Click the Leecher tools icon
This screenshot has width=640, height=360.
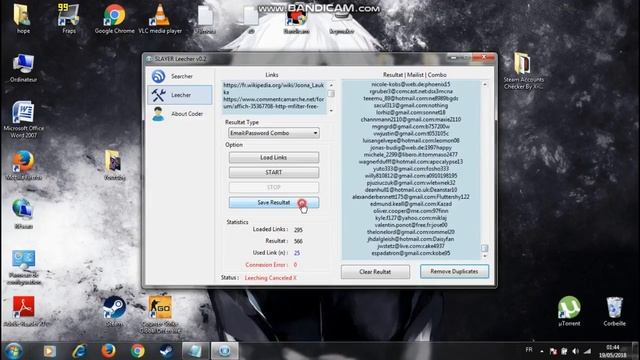(158, 95)
